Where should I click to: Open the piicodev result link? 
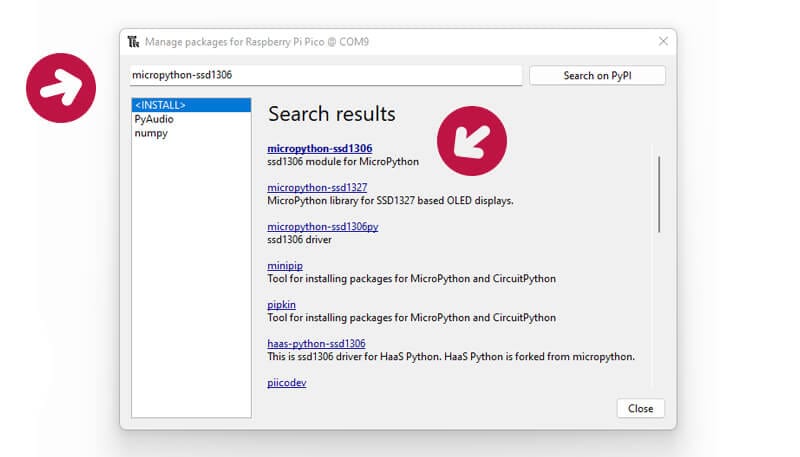tap(286, 383)
